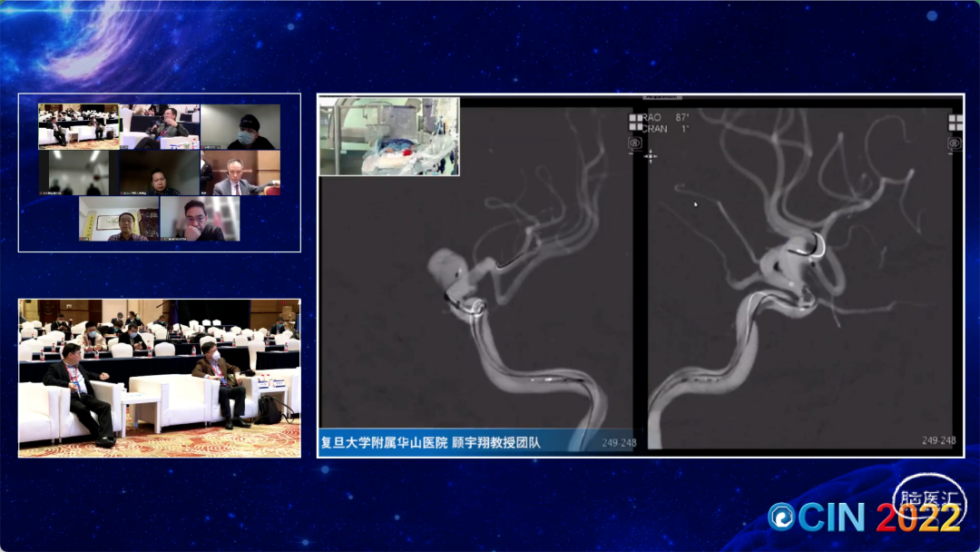The width and height of the screenshot is (980, 552).
Task: Select the blurry corridor video tile
Action: coord(78,172)
